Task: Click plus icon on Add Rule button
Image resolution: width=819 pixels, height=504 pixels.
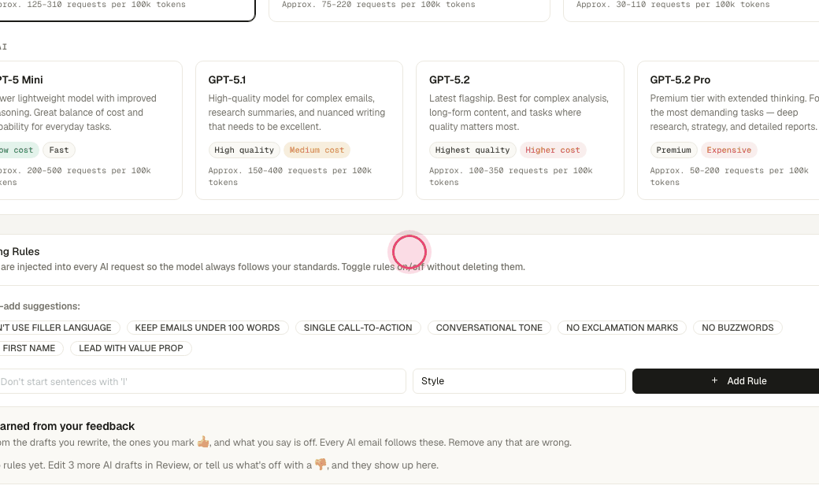Action: (714, 380)
